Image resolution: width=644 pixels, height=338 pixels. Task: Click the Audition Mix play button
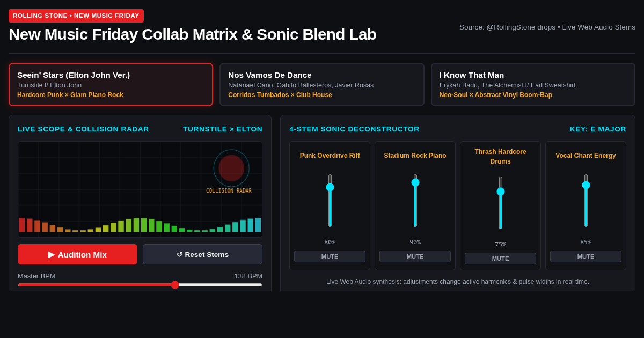point(77,254)
